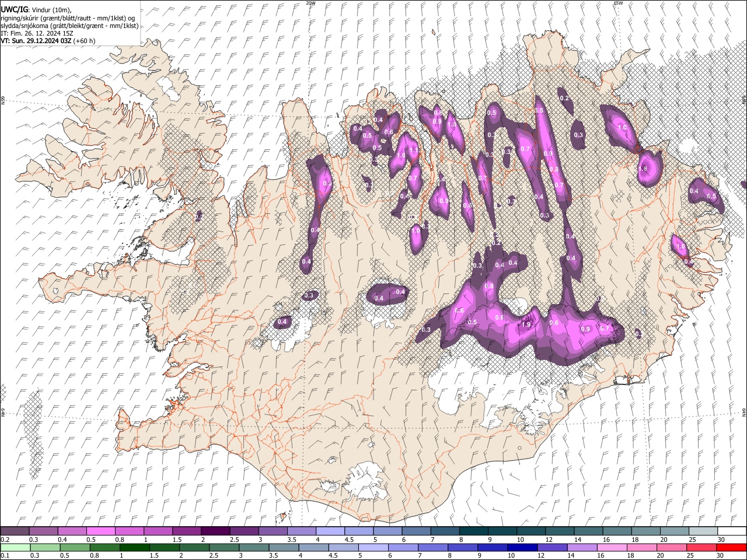Image resolution: width=747 pixels, height=560 pixels.
Task: Click the upper legend swatch above 0.2
Action: [15, 531]
